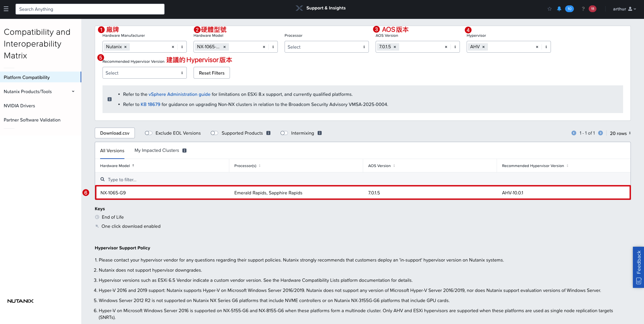Click Emerald Rapids, Sapphire Rapids cell
Viewport: 644px width, 324px height.
coord(268,193)
